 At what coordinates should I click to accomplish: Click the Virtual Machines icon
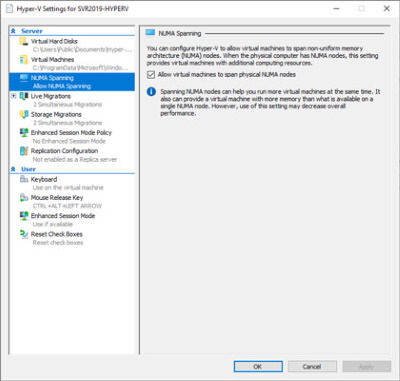pyautogui.click(x=24, y=60)
